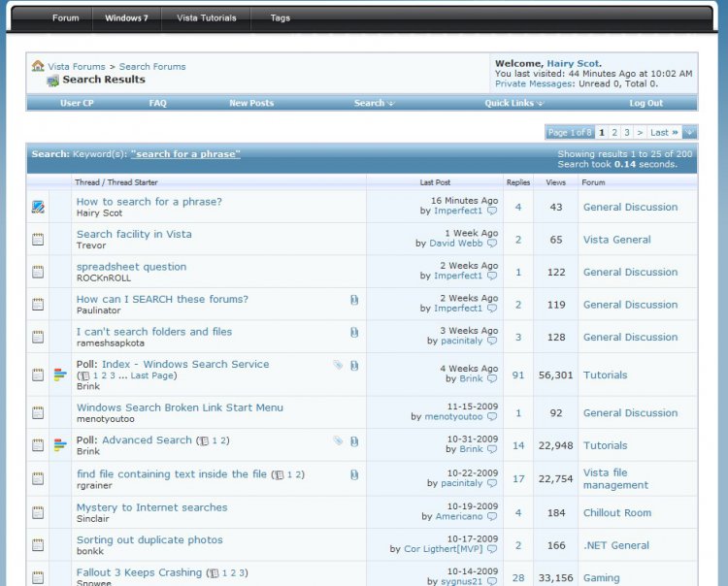Go to last post icon beside 'Cor Ligthert[MVP]'
Viewport: 728px width, 586px height.
pyautogui.click(x=492, y=549)
